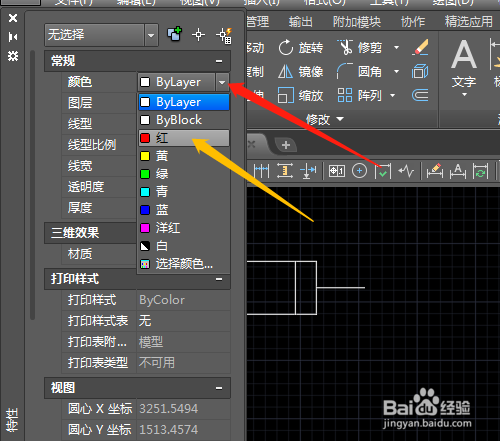Select the 文字 text tool
Image resolution: width=500 pixels, height=441 pixels.
(x=464, y=63)
